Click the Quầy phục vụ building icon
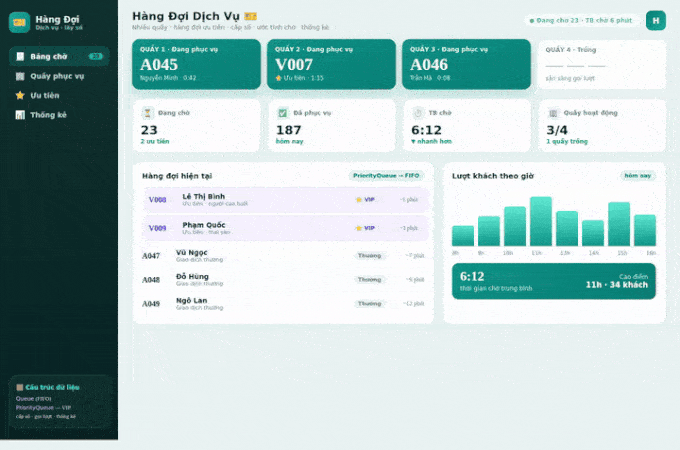This screenshot has height=450, width=680. point(20,76)
